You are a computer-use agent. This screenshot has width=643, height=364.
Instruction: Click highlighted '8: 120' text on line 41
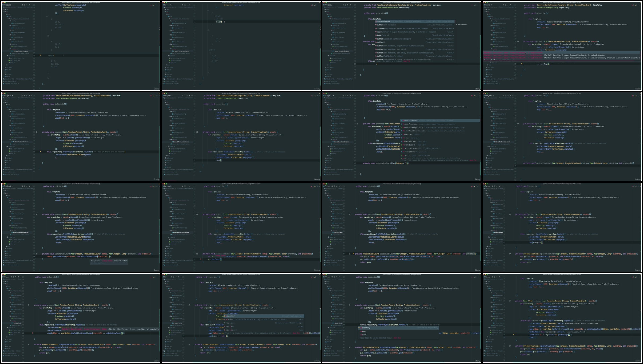[x=219, y=22]
